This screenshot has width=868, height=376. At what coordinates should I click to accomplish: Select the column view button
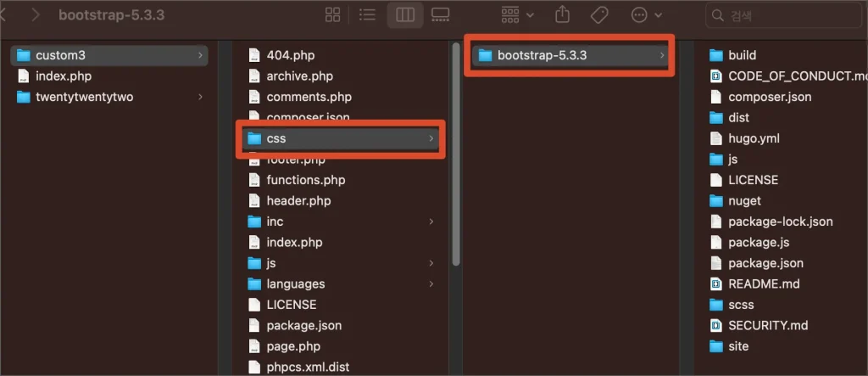[x=405, y=15]
